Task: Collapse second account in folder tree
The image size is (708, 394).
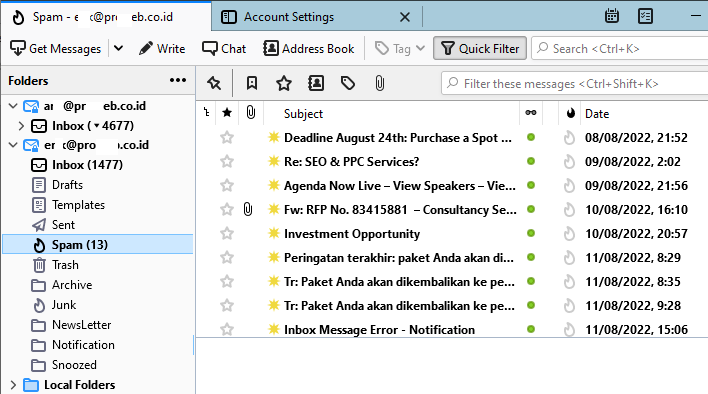Action: click(x=13, y=145)
